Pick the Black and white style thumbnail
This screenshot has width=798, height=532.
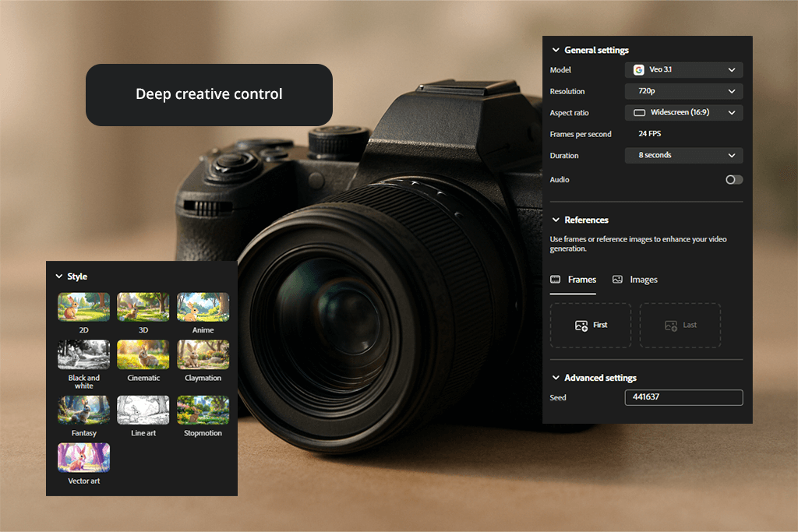(x=83, y=354)
